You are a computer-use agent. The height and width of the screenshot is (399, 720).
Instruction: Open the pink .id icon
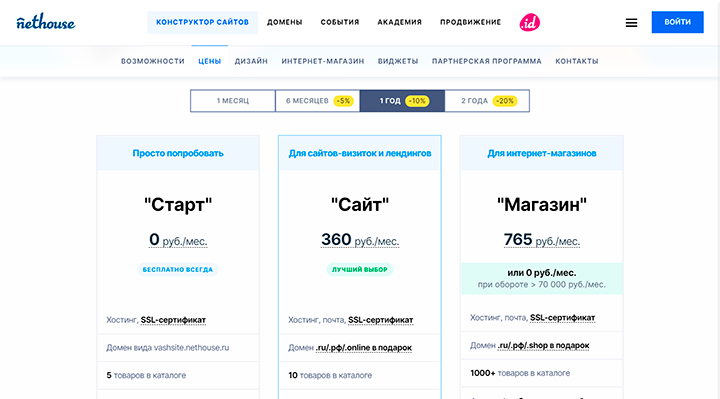coord(529,22)
